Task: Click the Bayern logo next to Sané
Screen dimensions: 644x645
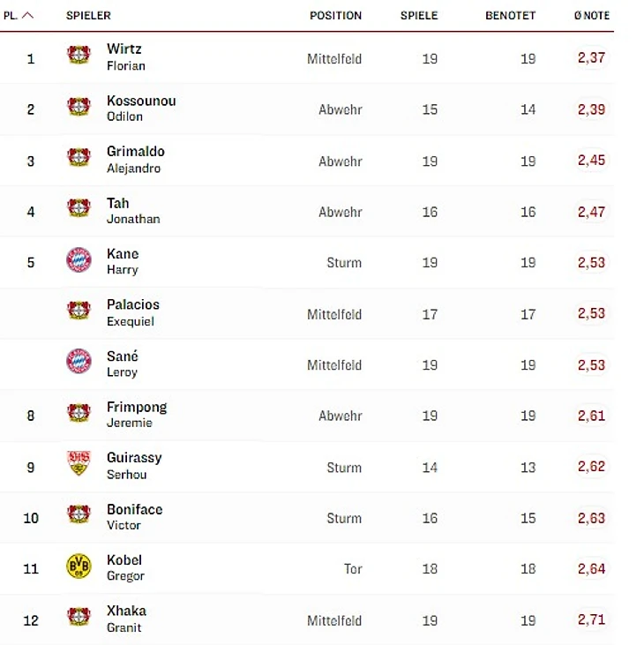Action: pos(79,361)
